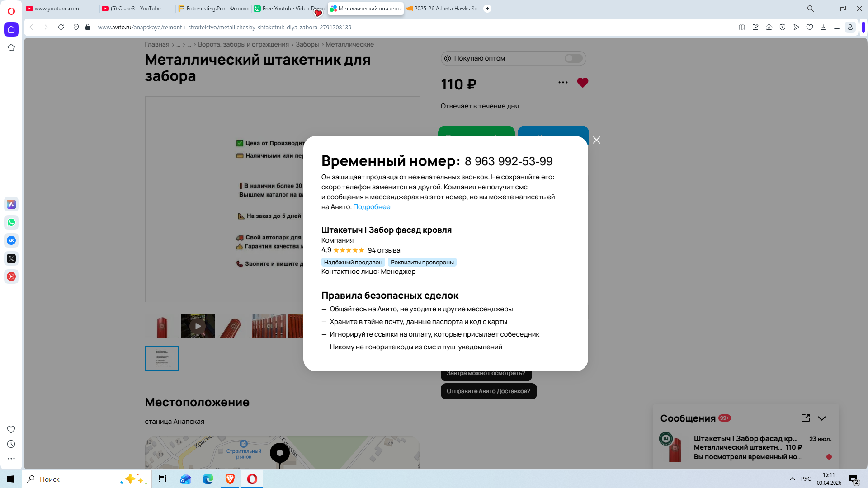The height and width of the screenshot is (488, 868).
Task: Play the video thumbnail in the gallery
Action: click(x=198, y=326)
